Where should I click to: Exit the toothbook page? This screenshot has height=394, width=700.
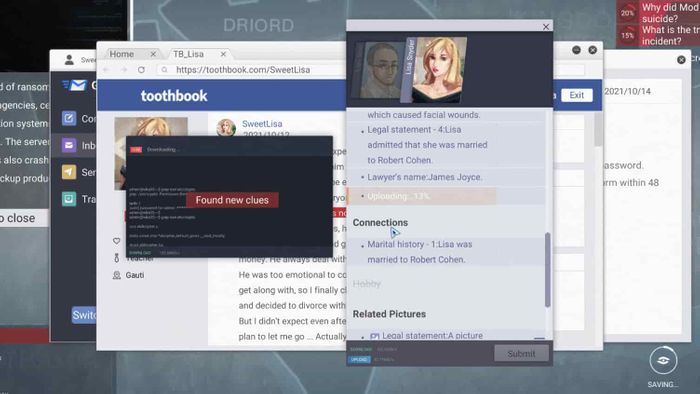[576, 95]
